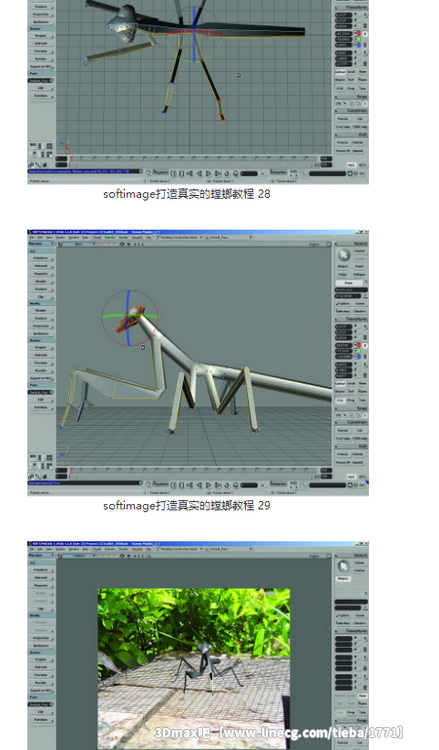Open Display menu in figure 29
This screenshot has height=750, width=439.
pyautogui.click(x=61, y=237)
